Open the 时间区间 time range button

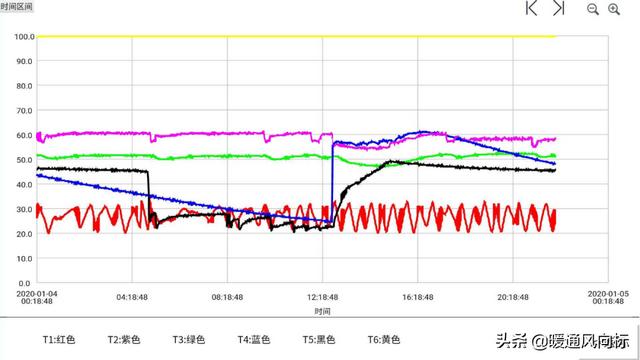(16, 7)
